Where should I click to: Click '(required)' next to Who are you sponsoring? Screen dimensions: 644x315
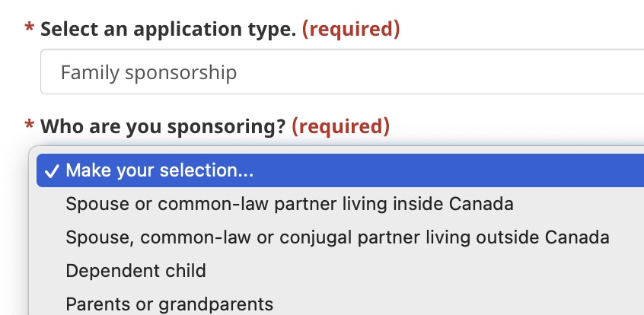click(x=340, y=126)
